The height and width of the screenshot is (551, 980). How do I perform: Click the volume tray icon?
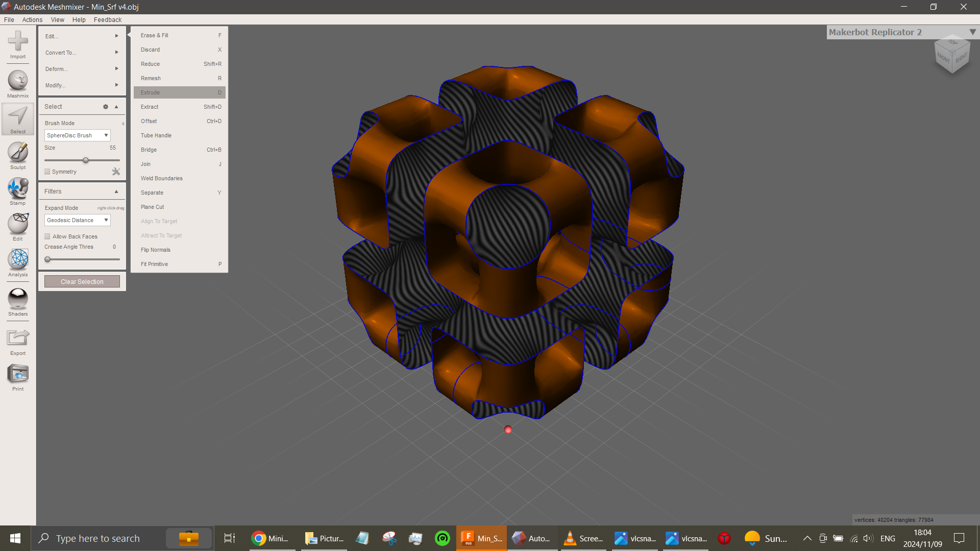coord(868,538)
